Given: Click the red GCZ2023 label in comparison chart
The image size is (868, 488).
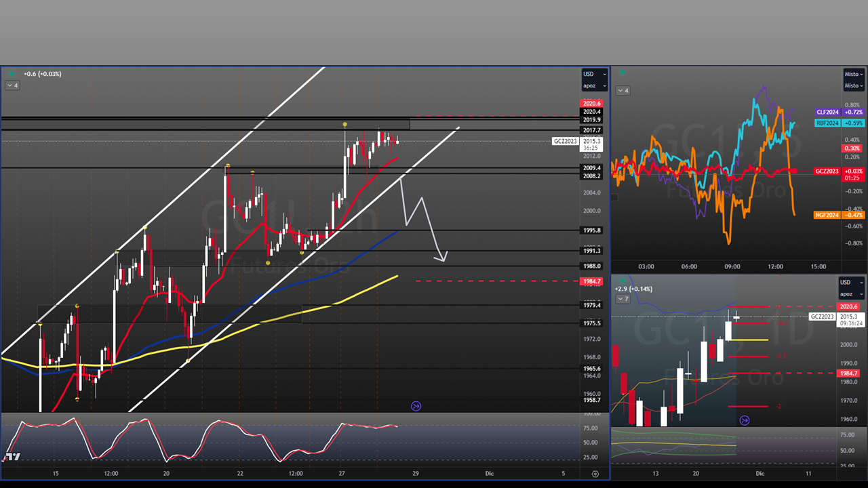Looking at the screenshot, I should pos(827,171).
